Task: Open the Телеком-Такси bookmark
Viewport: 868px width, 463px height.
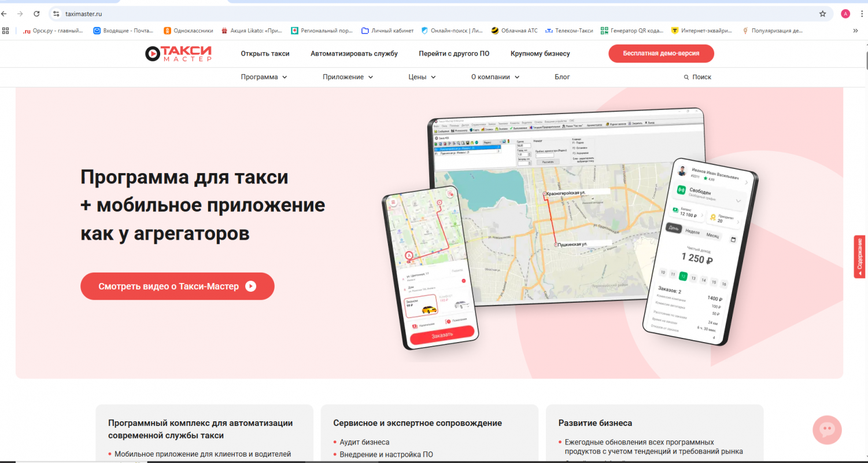Action: [x=569, y=31]
